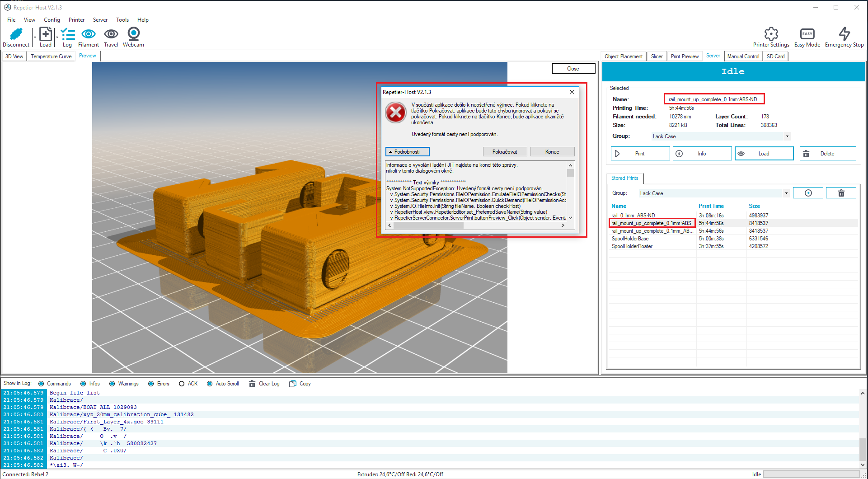Screen dimensions: 868x479
Task: Click Pokračovat to continue
Action: click(x=505, y=152)
